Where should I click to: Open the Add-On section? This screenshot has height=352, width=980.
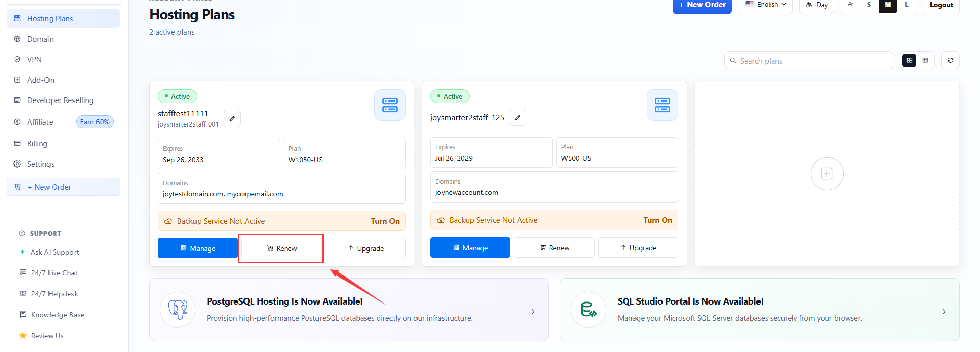click(x=63, y=80)
